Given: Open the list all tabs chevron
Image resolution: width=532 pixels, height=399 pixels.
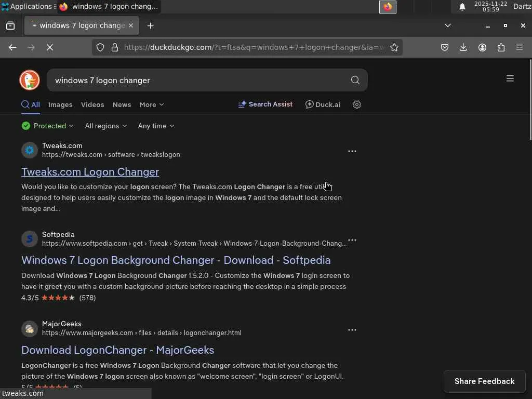Looking at the screenshot, I should (447, 26).
